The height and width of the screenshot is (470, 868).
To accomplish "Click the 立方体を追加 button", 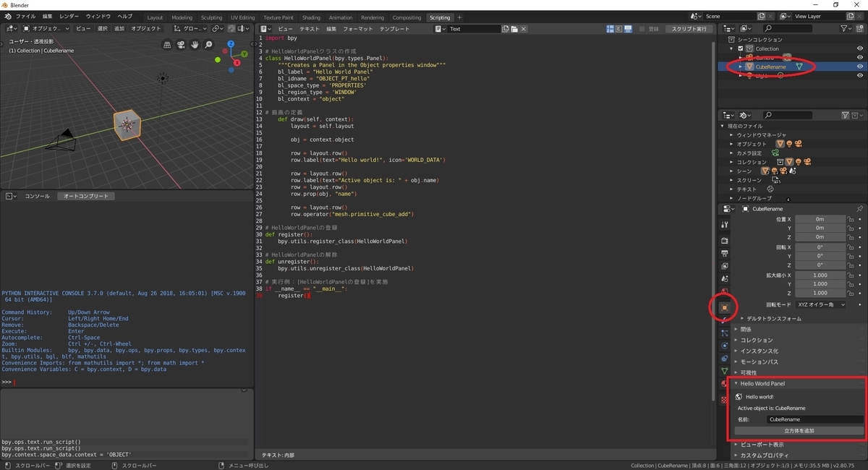I will pyautogui.click(x=799, y=430).
